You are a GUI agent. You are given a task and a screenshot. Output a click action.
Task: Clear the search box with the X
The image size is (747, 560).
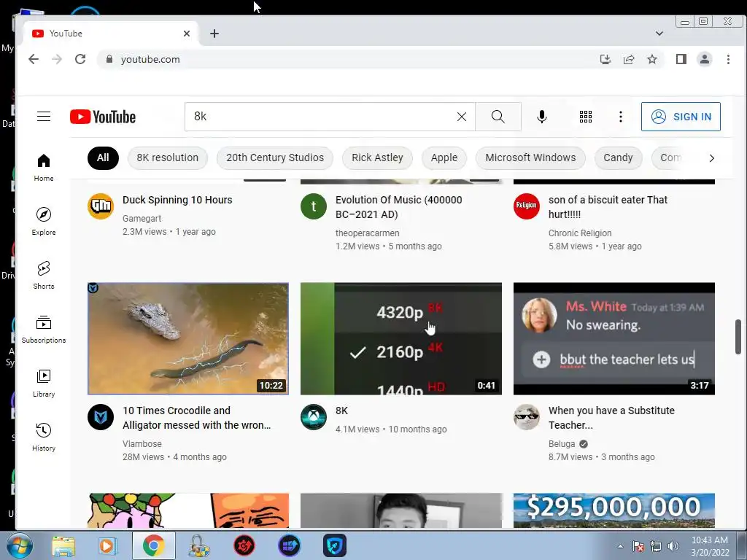point(461,117)
